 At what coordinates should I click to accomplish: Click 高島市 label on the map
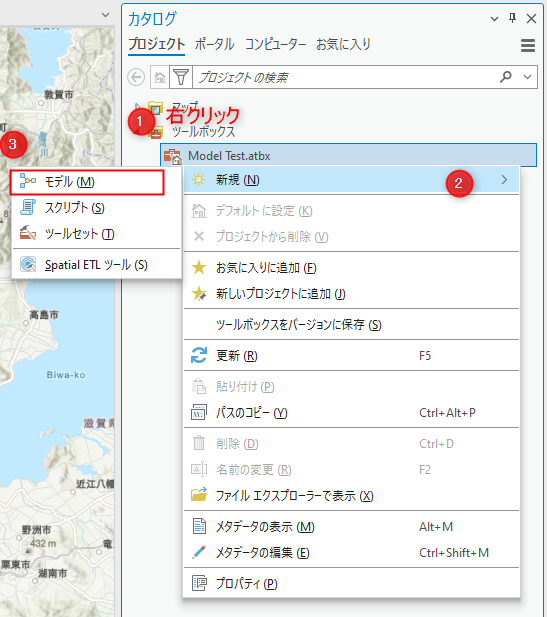click(x=44, y=315)
